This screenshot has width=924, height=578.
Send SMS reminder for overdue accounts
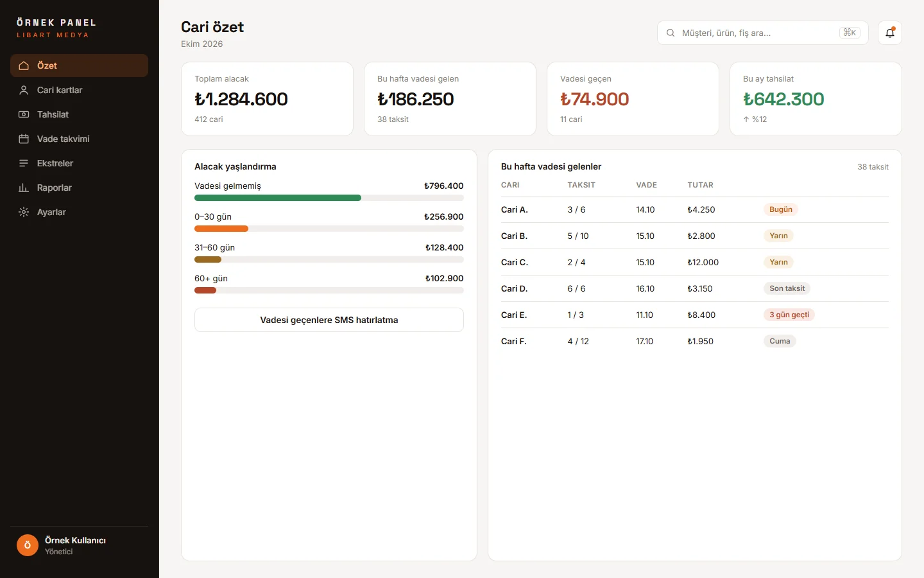329,320
